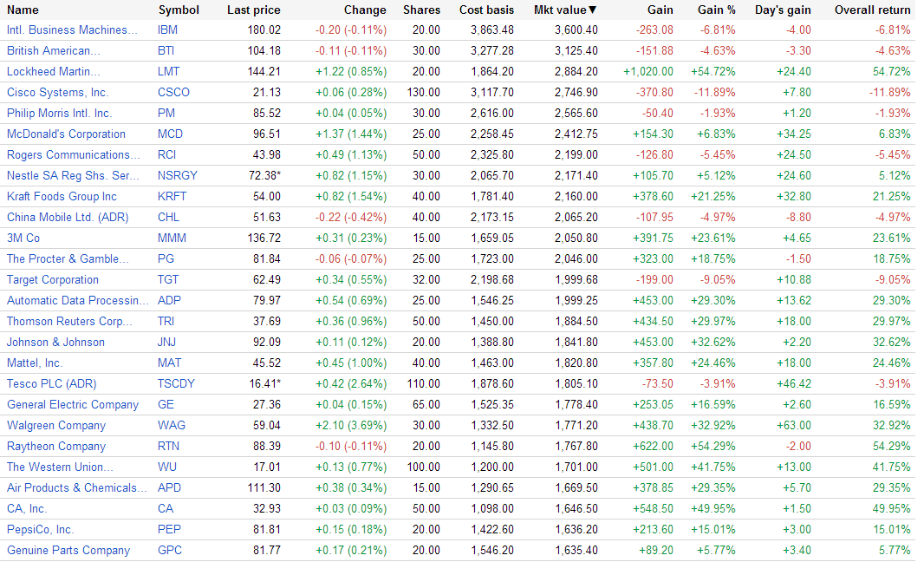Screen dimensions: 924x562
Task: Click Cisco overall return -11.89%
Action: 889,93
